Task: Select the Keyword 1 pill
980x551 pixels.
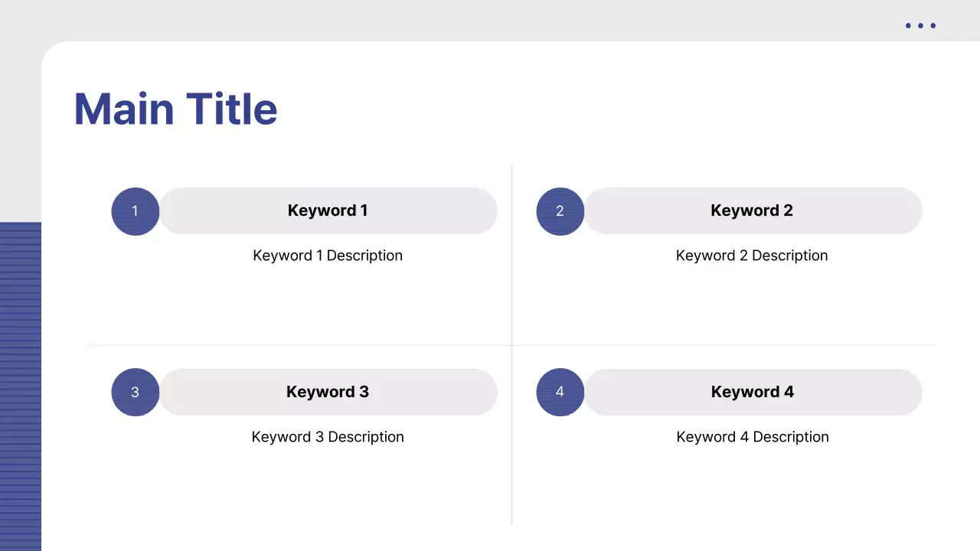Action: [328, 210]
